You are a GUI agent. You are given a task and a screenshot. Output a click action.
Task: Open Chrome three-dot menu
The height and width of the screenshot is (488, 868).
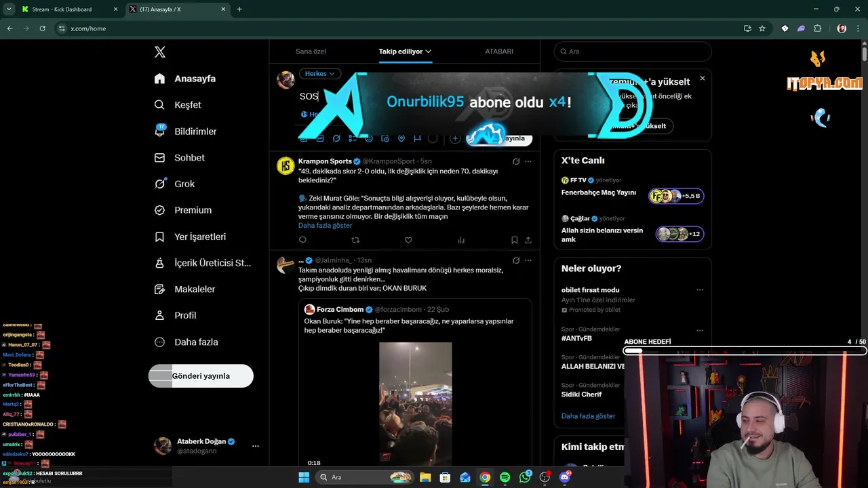859,28
